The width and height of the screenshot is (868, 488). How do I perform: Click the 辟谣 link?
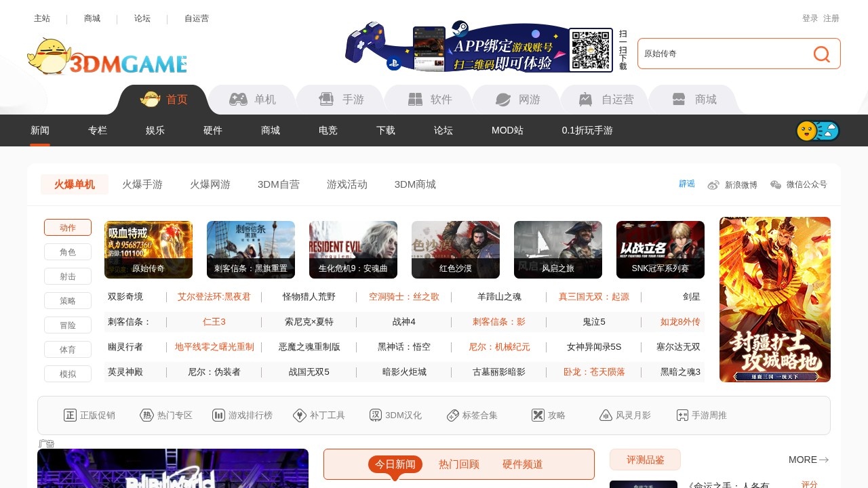[687, 184]
